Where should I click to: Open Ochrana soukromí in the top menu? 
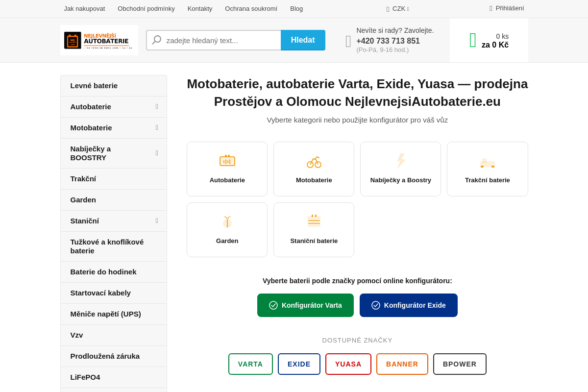[251, 8]
